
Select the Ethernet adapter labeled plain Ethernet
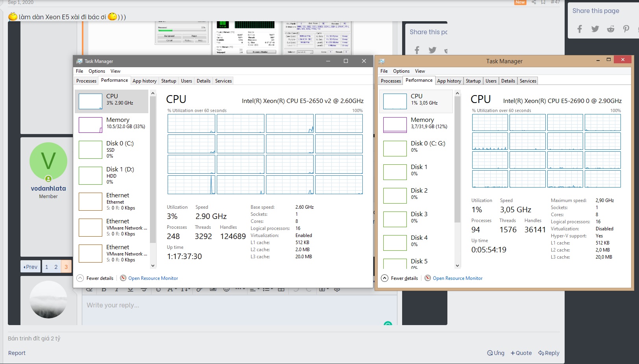(x=112, y=201)
